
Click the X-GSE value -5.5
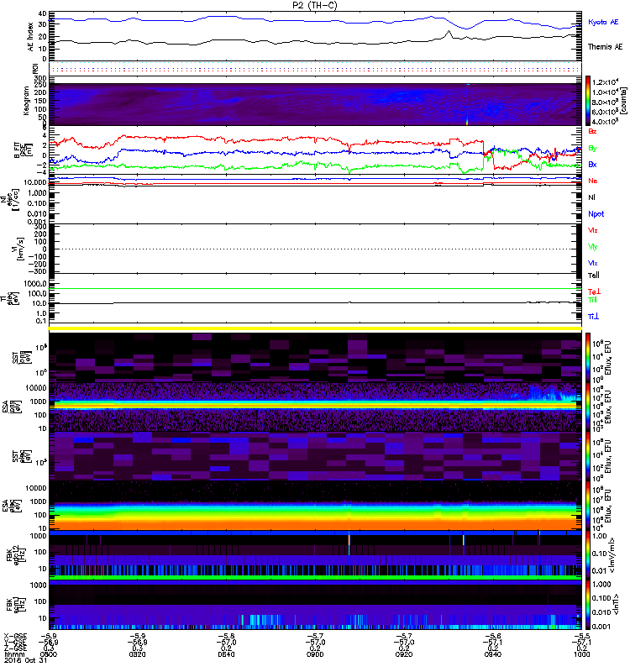coord(581,636)
